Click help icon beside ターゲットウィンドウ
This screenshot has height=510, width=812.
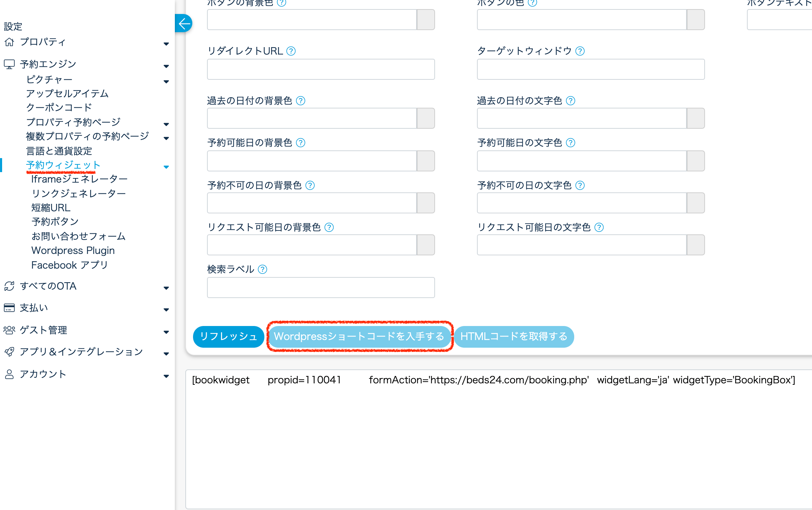[580, 51]
